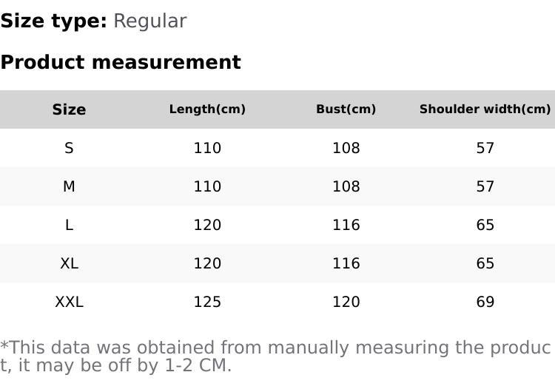This screenshot has width=555, height=392.
Task: Click the Size type label
Action: [53, 21]
